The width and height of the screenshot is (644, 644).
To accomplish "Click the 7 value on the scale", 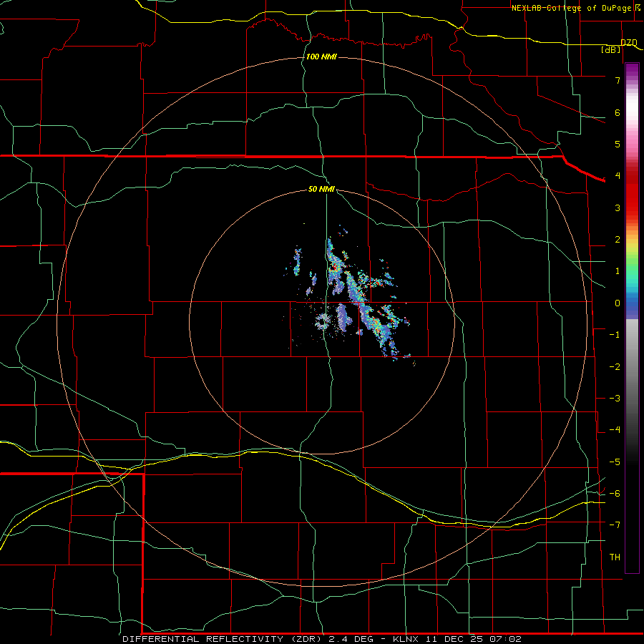I will pyautogui.click(x=618, y=80).
